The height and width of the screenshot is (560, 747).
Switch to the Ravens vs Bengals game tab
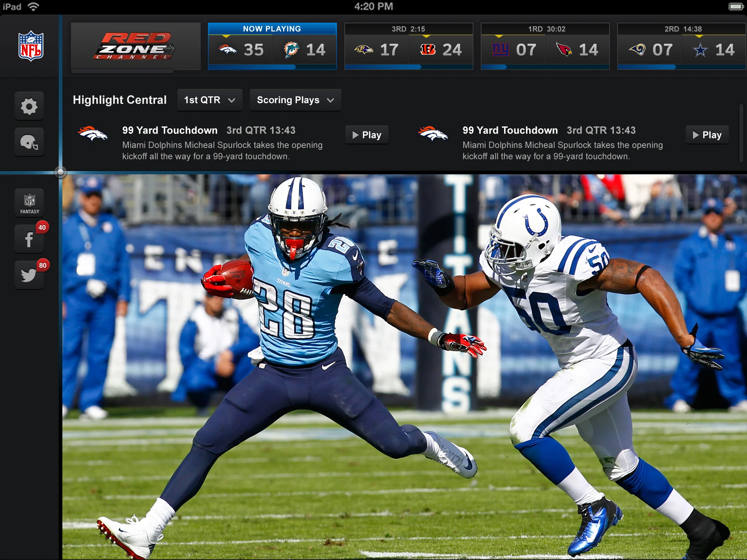tap(409, 46)
